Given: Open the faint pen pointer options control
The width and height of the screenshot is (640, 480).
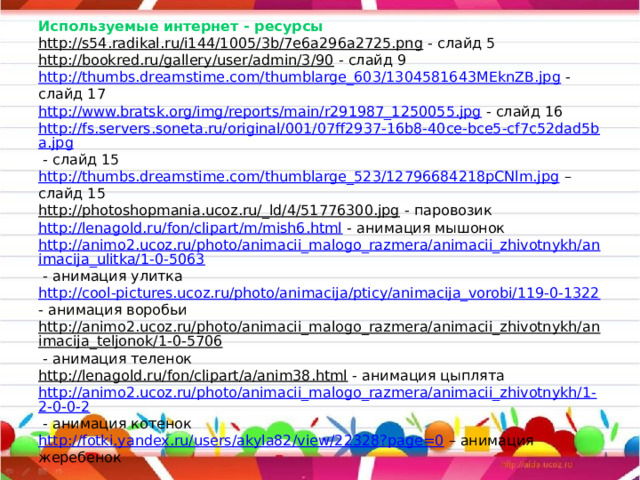Looking at the screenshot, I should 26,471.
